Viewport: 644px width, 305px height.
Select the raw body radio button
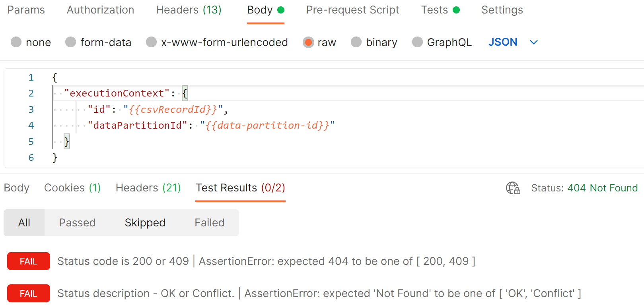(308, 42)
